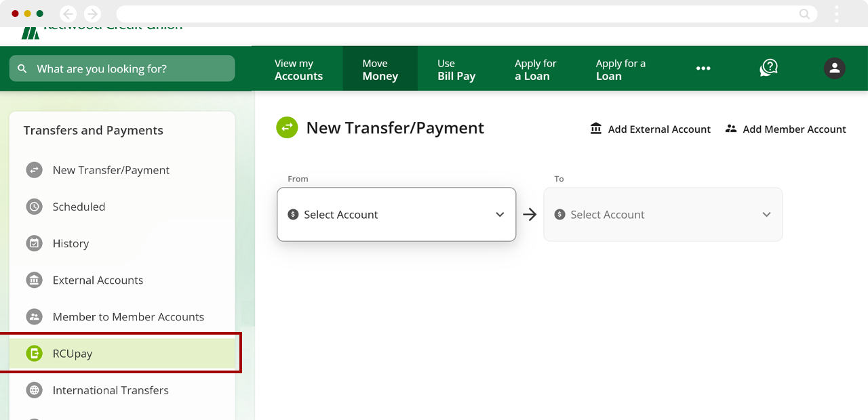Open the View my Accounts menu
868x420 pixels.
298,69
